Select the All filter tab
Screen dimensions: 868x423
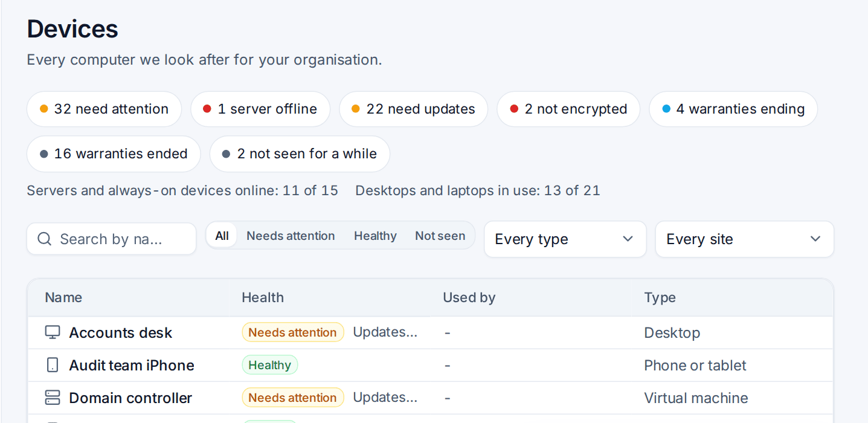pyautogui.click(x=222, y=236)
